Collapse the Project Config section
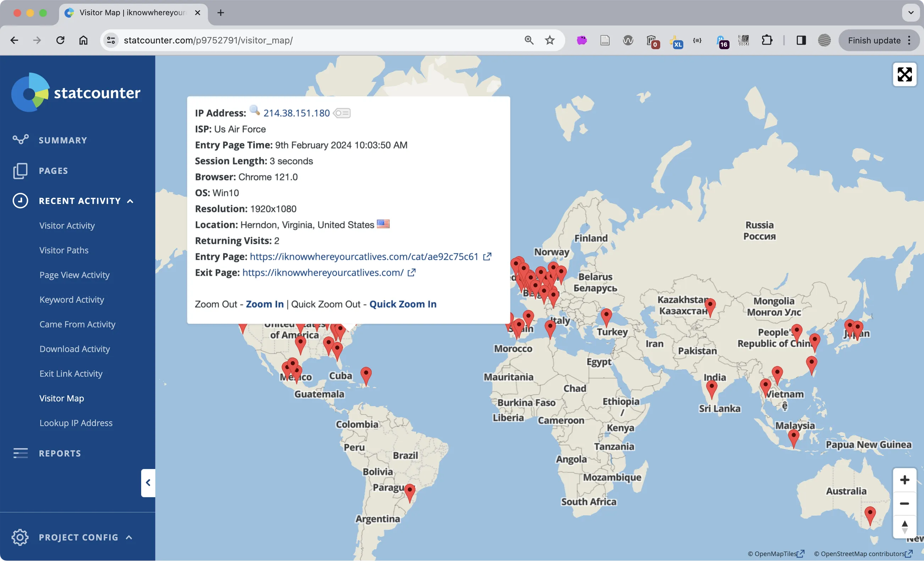The image size is (924, 561). (x=129, y=537)
